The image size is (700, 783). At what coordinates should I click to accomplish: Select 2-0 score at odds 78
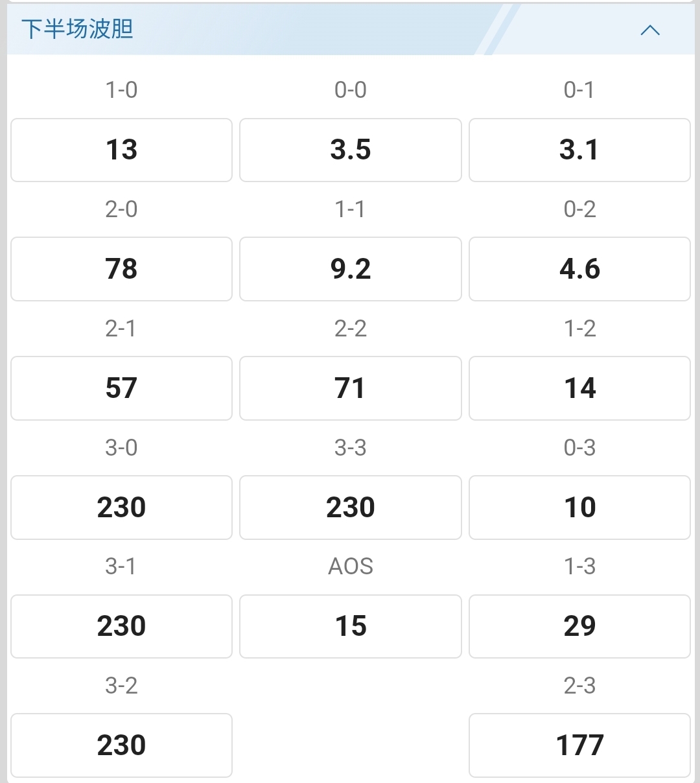(121, 269)
